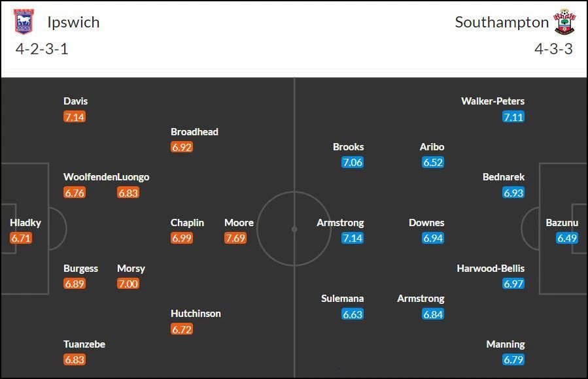
Task: Click the Southampton club crest icon
Action: [x=564, y=22]
